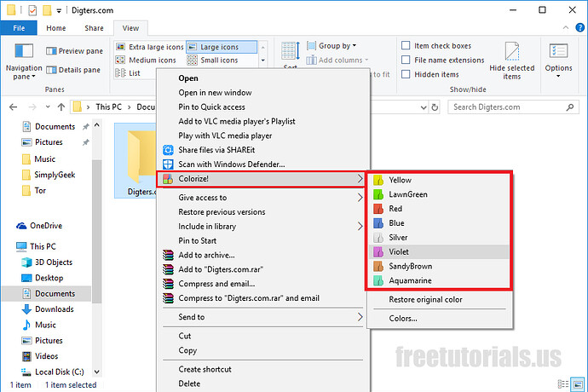The image size is (588, 392).
Task: Refresh the current folder view
Action: [435, 107]
